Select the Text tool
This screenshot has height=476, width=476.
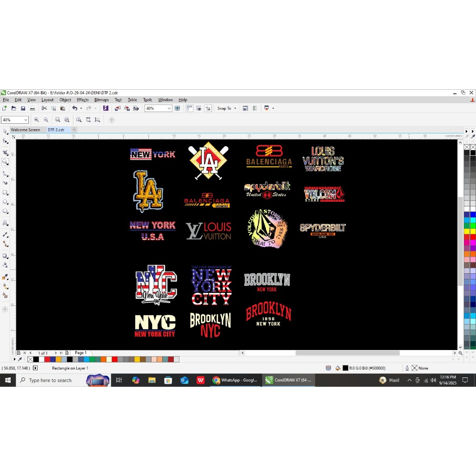point(5,223)
